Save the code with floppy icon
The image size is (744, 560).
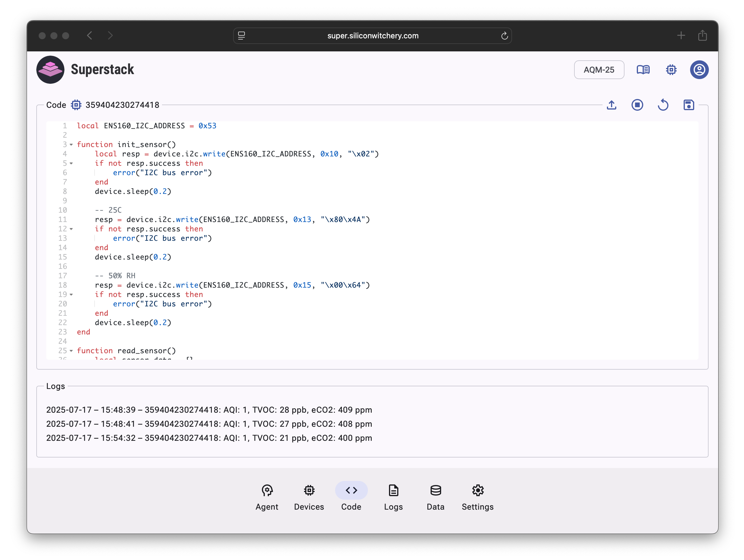point(689,105)
